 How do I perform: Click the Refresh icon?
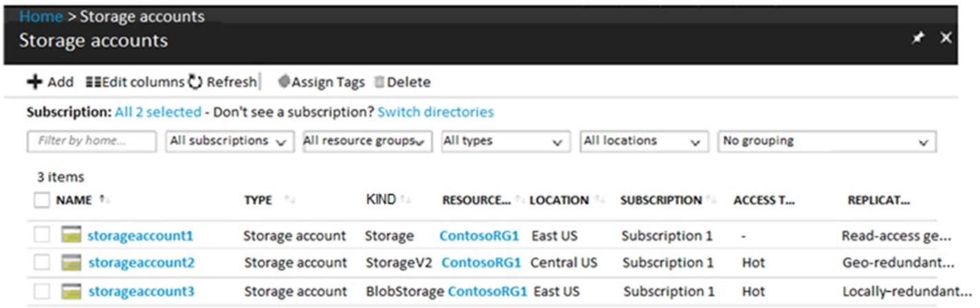195,82
